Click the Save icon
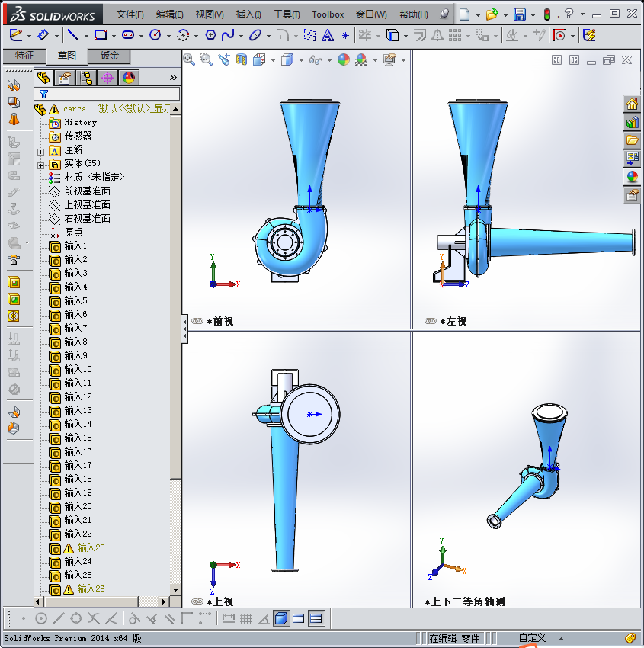 coord(520,14)
